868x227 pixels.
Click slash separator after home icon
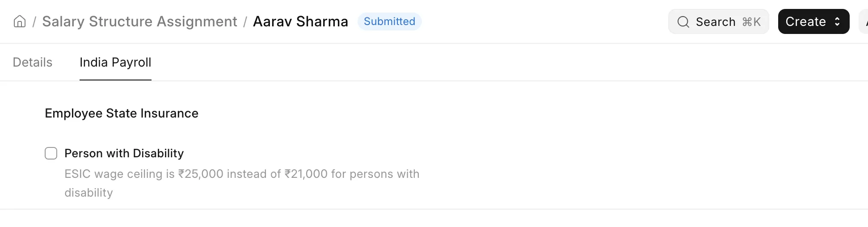(x=34, y=22)
